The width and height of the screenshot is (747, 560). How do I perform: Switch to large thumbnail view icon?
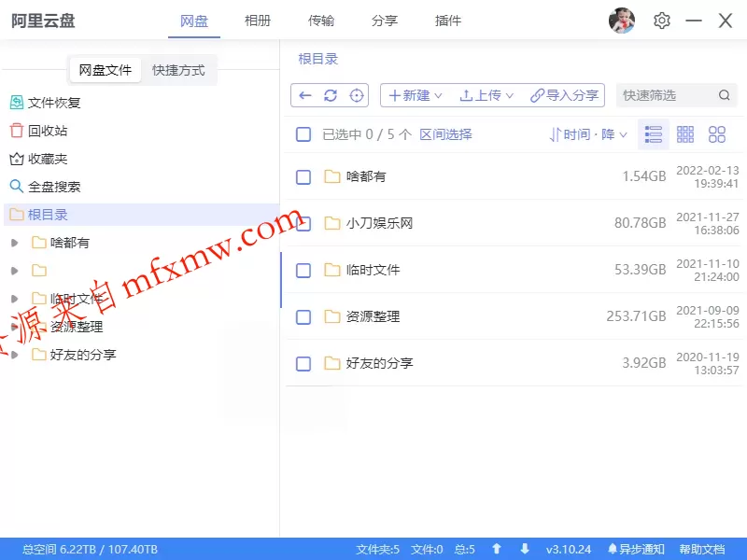coord(717,134)
